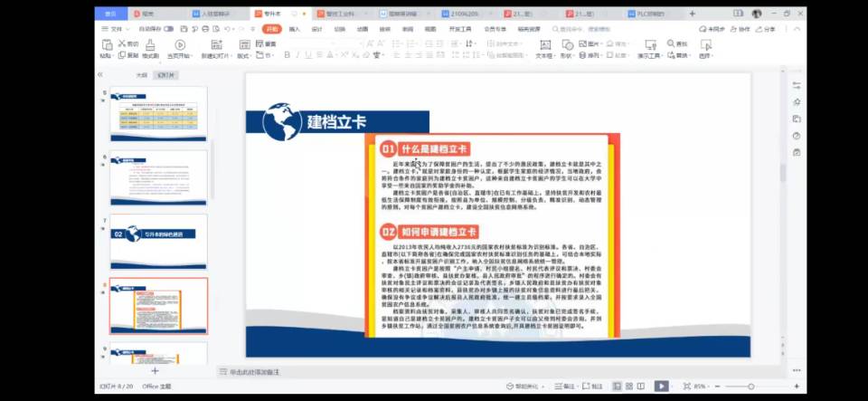Click the slideshow play button in status bar
868x401 pixels.
tap(661, 387)
